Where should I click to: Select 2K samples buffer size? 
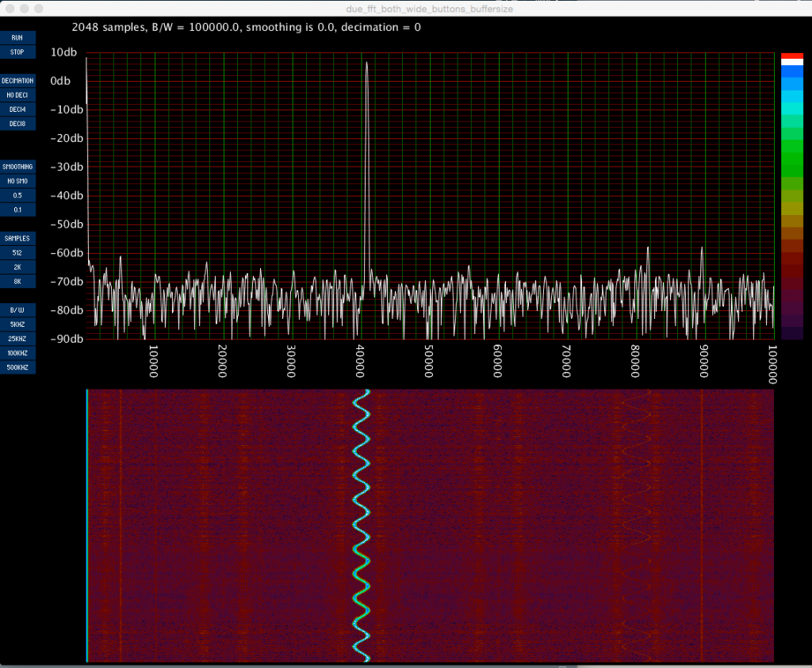click(17, 267)
